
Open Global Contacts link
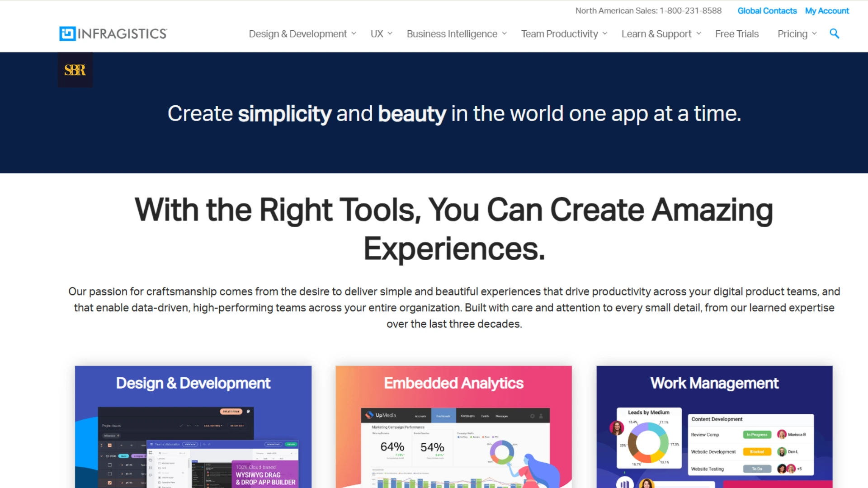(767, 11)
